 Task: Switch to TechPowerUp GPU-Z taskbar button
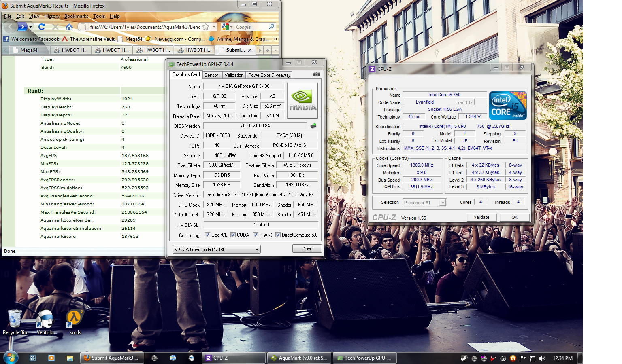364,358
